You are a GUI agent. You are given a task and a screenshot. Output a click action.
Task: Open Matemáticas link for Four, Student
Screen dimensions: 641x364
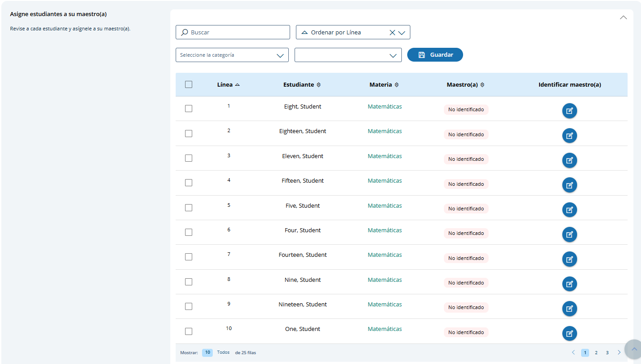[384, 230]
